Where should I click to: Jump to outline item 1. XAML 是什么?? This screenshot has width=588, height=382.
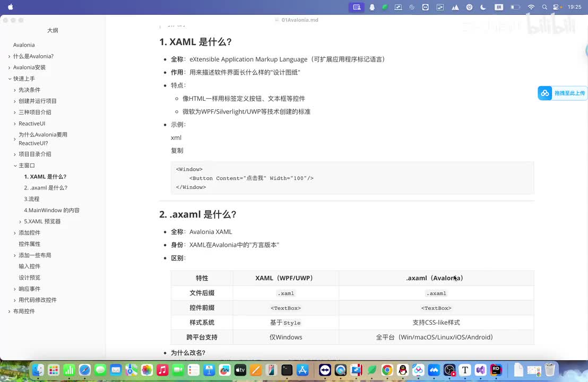(x=46, y=177)
